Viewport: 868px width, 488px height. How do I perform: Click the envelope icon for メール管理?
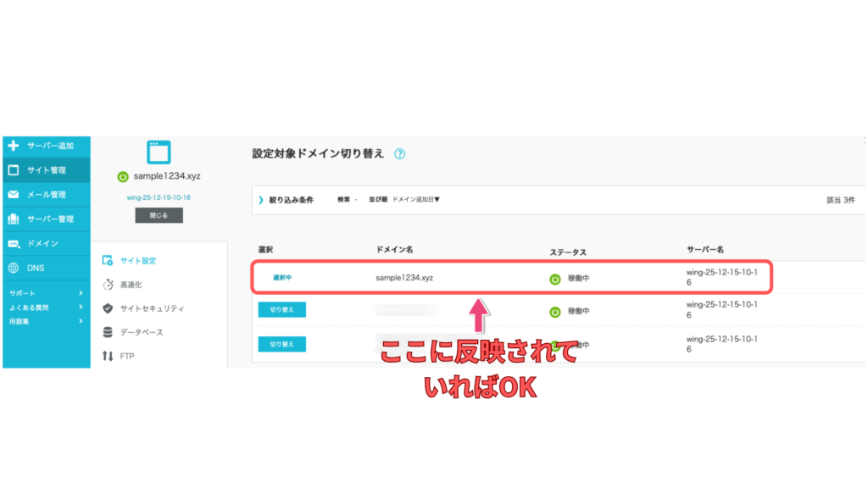click(13, 195)
